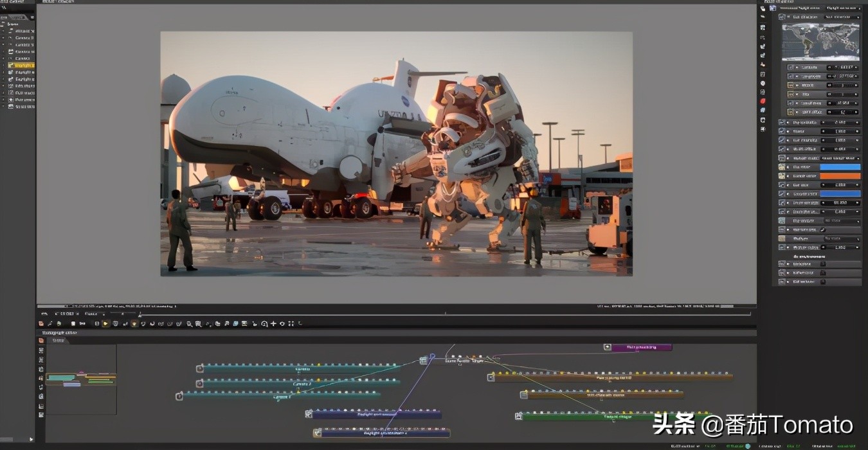Open the dropdown above the blue color swatch

click(x=840, y=157)
